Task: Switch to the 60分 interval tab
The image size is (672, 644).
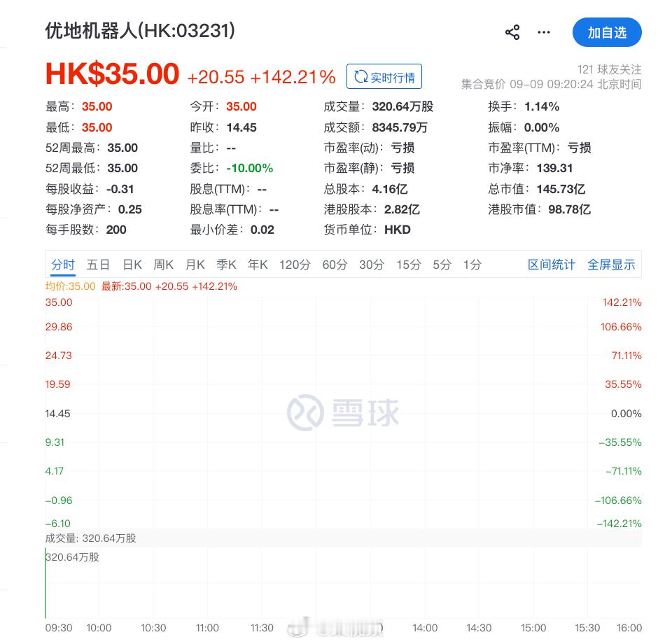Action: 335,265
